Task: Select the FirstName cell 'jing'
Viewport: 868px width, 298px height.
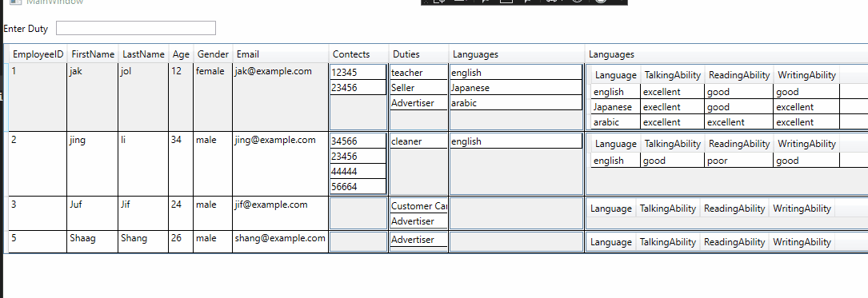Action: pos(93,164)
